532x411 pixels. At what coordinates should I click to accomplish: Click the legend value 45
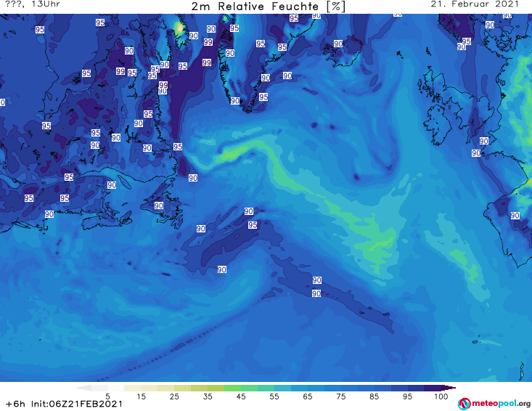(x=241, y=396)
